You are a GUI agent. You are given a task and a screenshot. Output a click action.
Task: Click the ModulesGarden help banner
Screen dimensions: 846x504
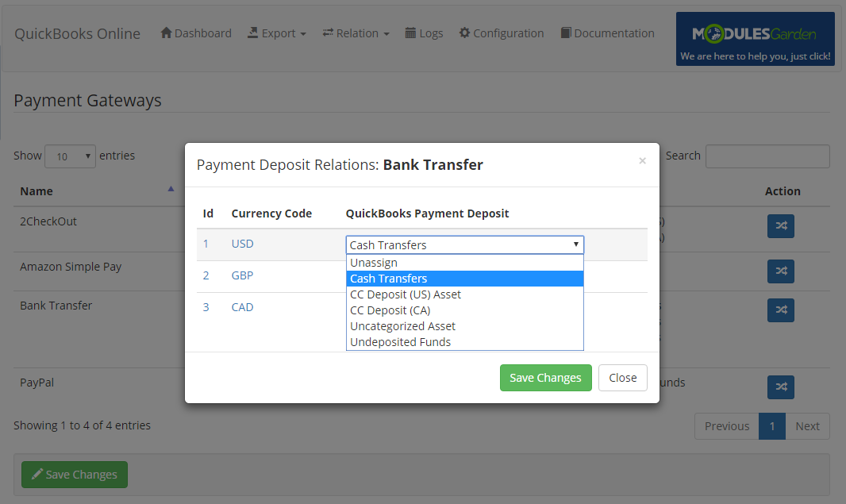click(756, 39)
